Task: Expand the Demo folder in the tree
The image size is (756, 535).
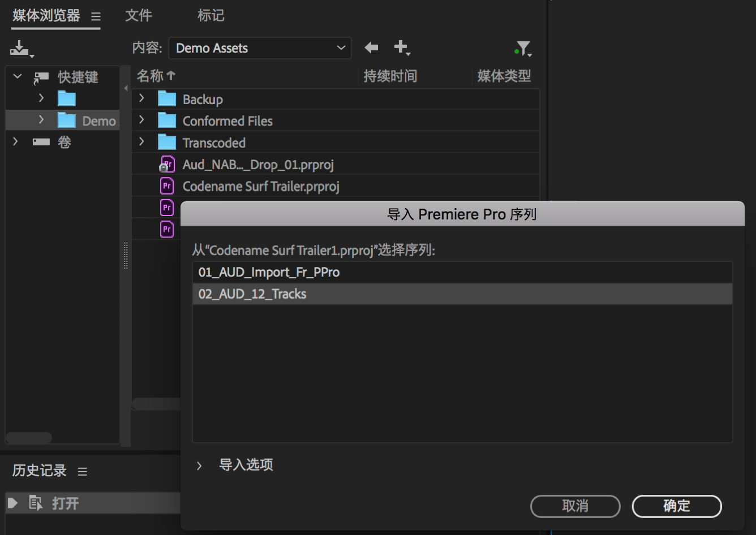Action: 41,120
